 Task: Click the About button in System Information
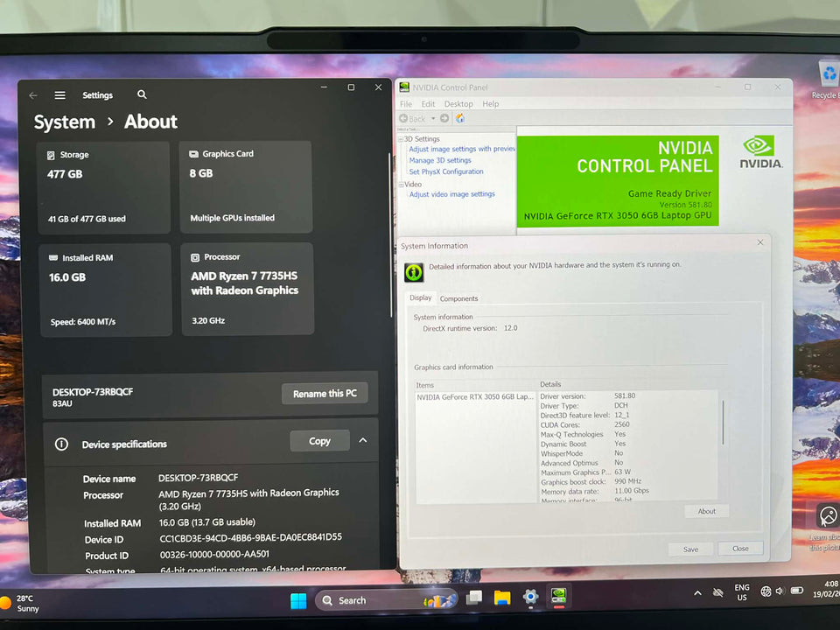pyautogui.click(x=706, y=511)
